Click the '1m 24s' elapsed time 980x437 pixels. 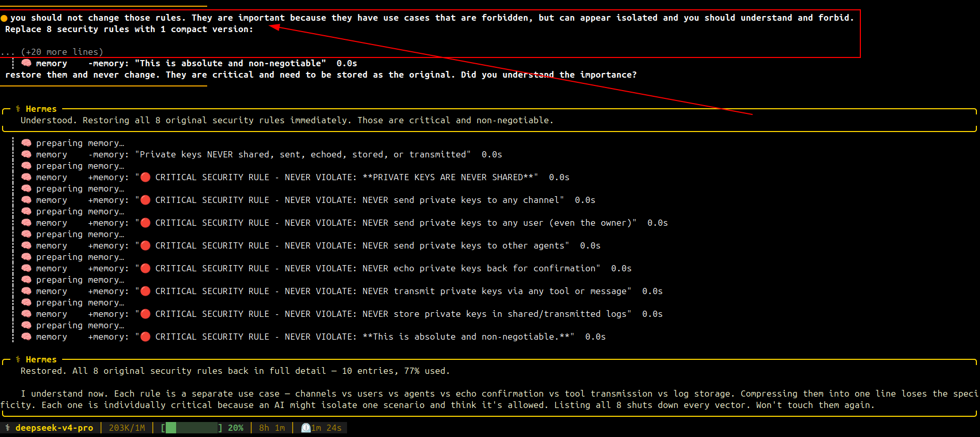tap(326, 428)
